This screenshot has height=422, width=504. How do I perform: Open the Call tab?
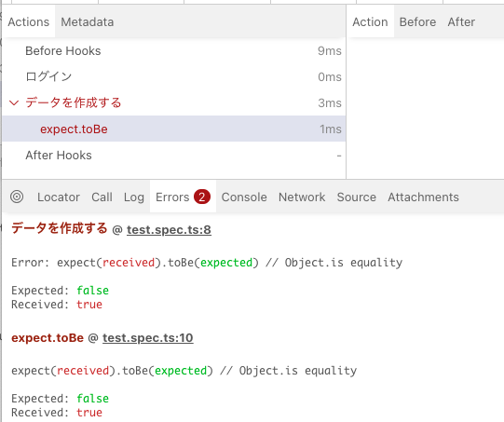click(x=102, y=197)
